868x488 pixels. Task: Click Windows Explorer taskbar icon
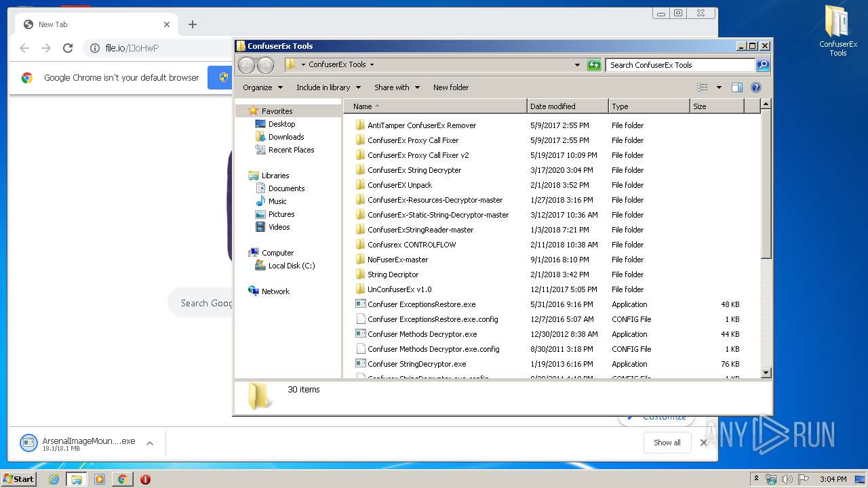click(x=77, y=479)
